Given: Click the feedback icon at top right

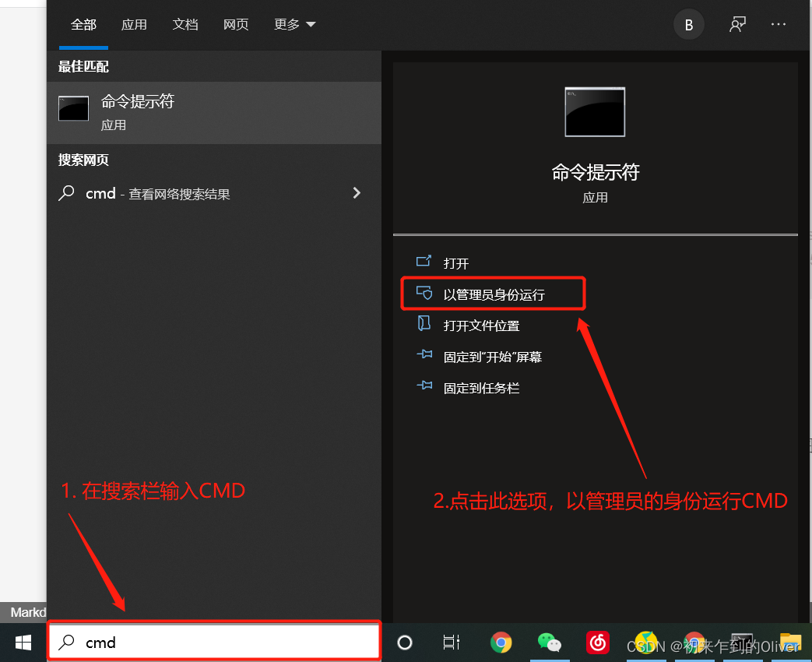Looking at the screenshot, I should coord(736,24).
